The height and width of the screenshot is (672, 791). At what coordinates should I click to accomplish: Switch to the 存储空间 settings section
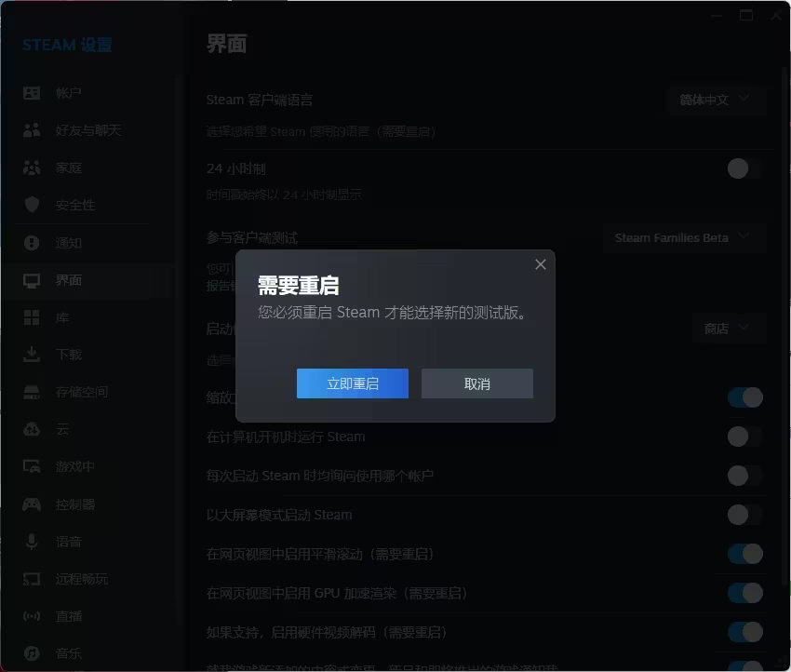point(81,392)
